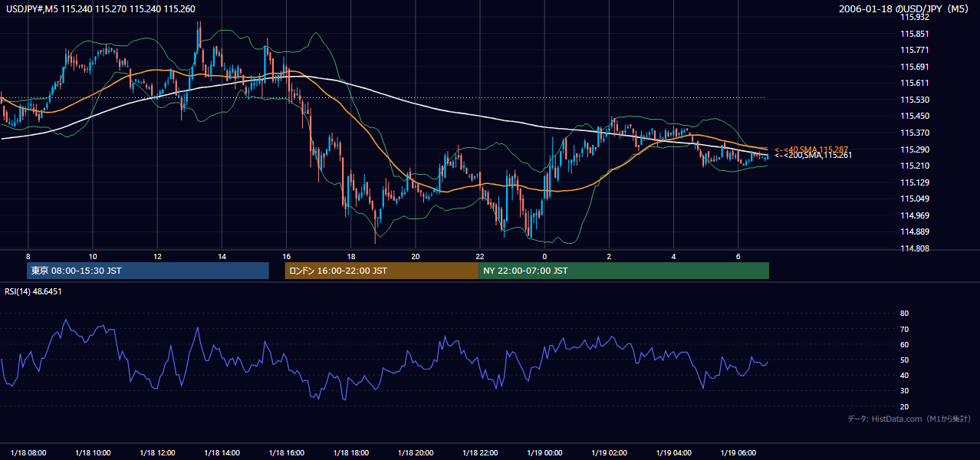Viewport: 980px width, 460px height.
Task: Click the 1/19 02:00 date axis label
Action: click(610, 453)
